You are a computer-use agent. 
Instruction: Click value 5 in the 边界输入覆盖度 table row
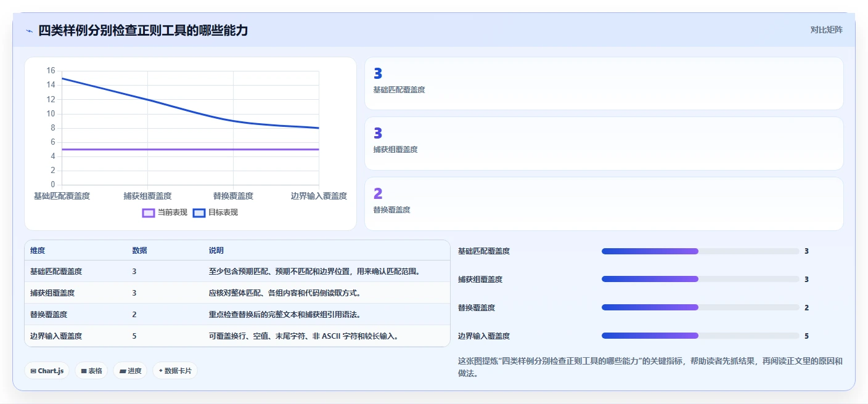134,336
